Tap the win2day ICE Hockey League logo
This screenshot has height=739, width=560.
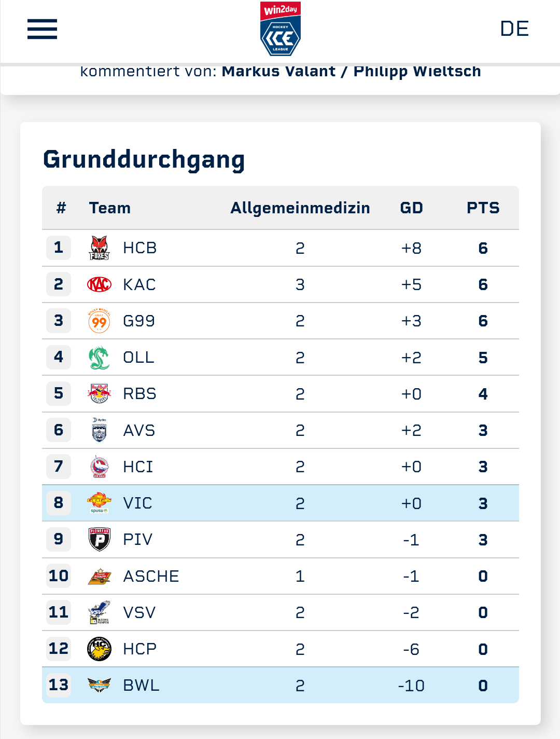pyautogui.click(x=280, y=29)
